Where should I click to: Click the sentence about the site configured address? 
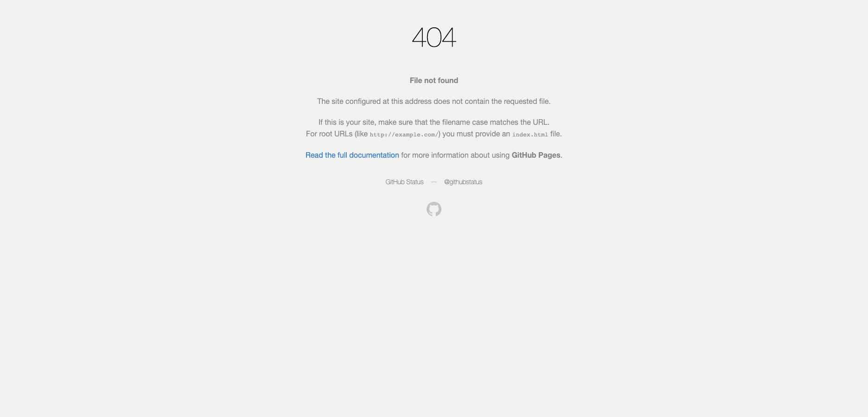[x=434, y=101]
